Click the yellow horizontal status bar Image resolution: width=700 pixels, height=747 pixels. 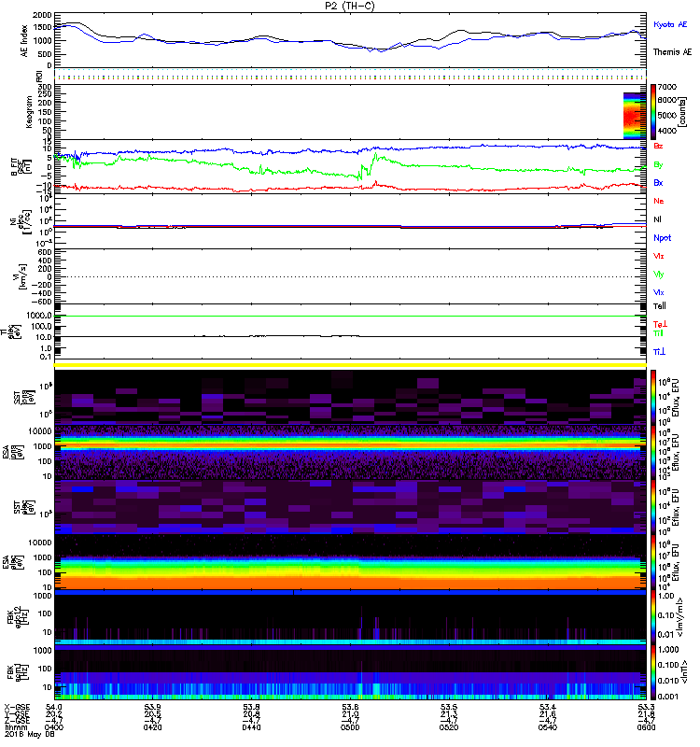(x=351, y=364)
